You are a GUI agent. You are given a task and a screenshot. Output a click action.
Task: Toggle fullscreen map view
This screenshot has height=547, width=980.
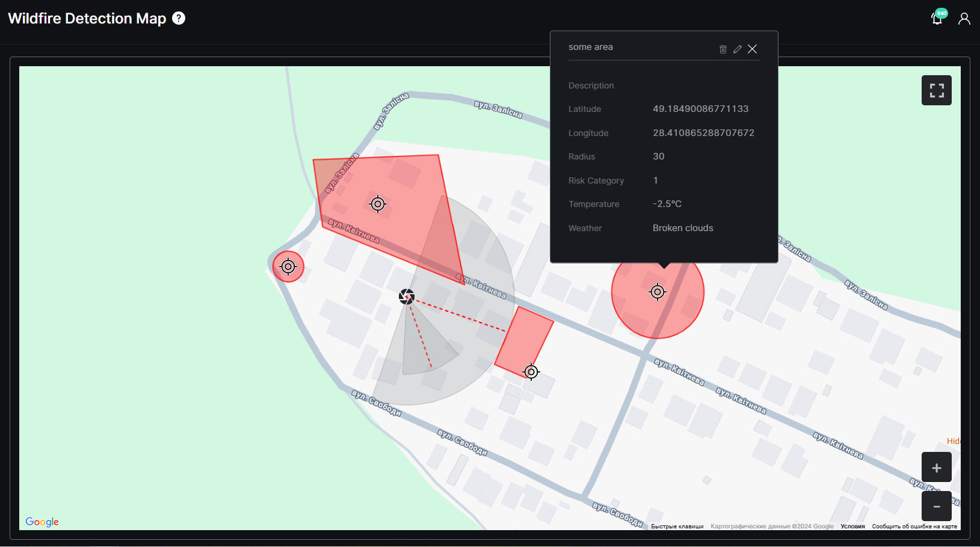937,90
